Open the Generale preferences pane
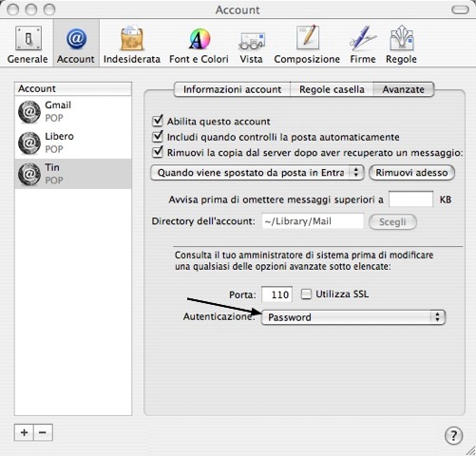This screenshot has width=476, height=456. (x=28, y=45)
